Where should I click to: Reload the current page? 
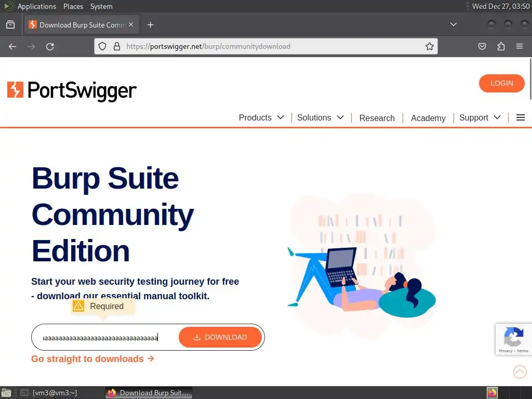coord(50,46)
